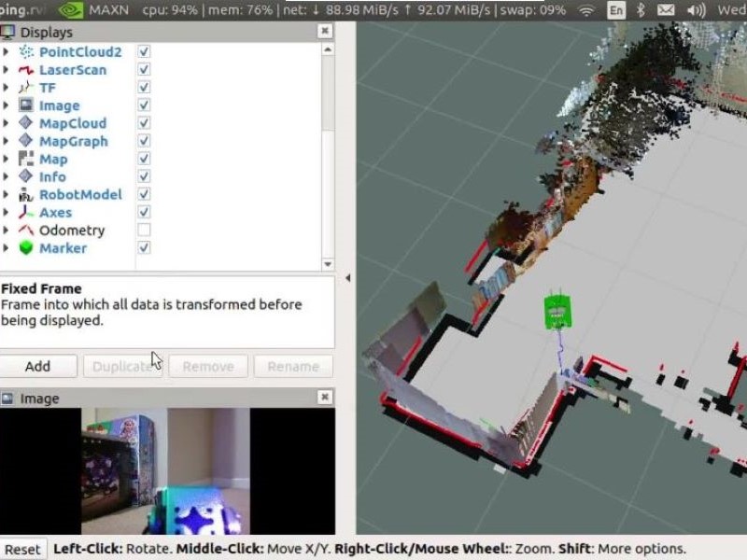
Task: Click the green Marker cube icon
Action: pos(26,248)
